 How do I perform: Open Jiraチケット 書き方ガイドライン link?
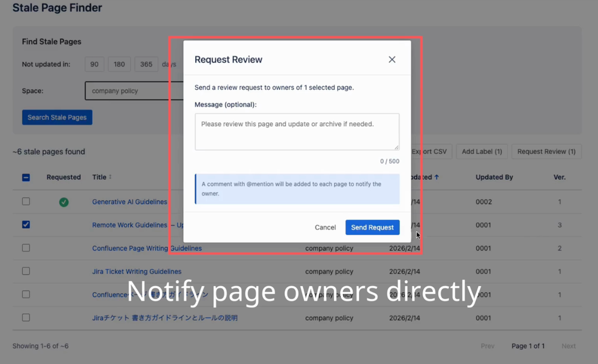pyautogui.click(x=165, y=318)
